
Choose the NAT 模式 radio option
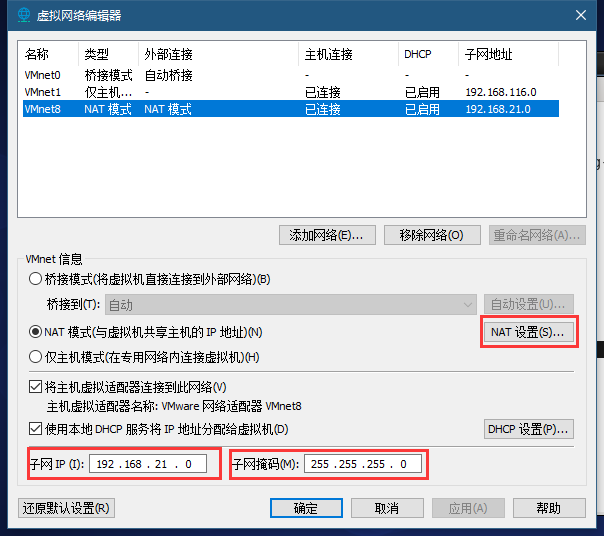(37, 331)
